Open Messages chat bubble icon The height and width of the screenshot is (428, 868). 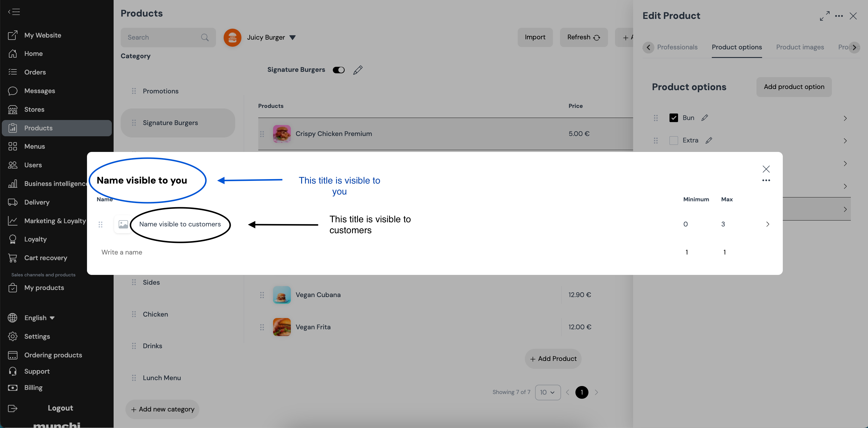coord(13,90)
